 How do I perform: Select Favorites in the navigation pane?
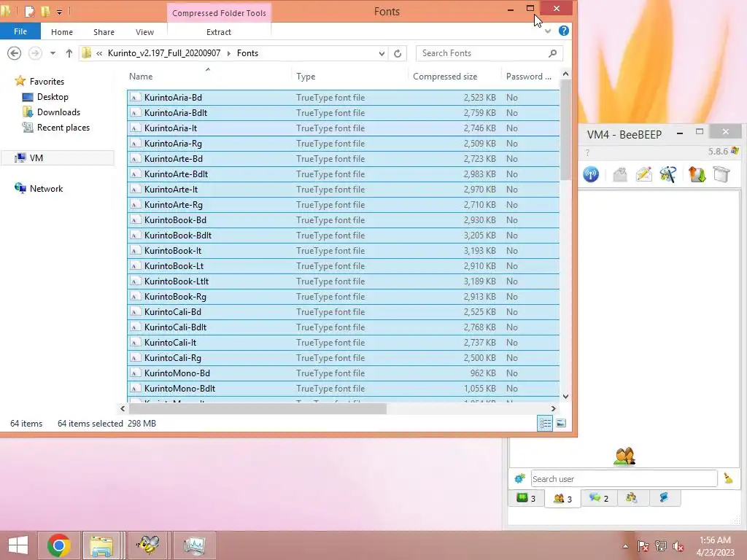click(x=47, y=82)
